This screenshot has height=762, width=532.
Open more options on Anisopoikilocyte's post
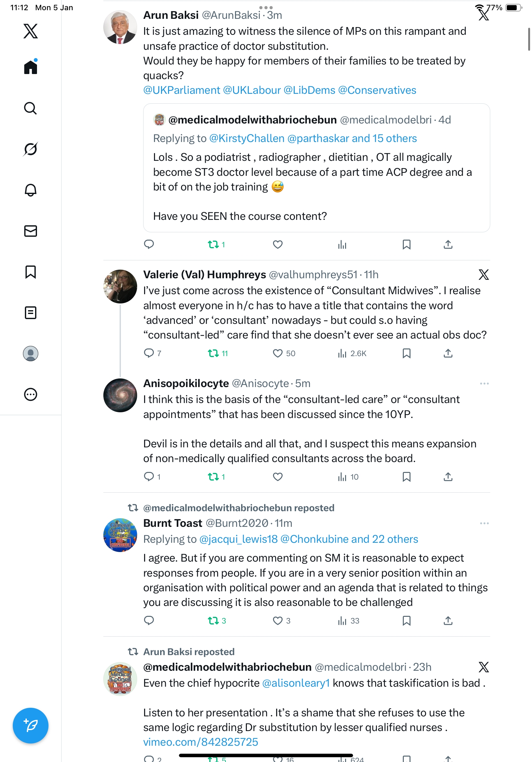point(484,384)
